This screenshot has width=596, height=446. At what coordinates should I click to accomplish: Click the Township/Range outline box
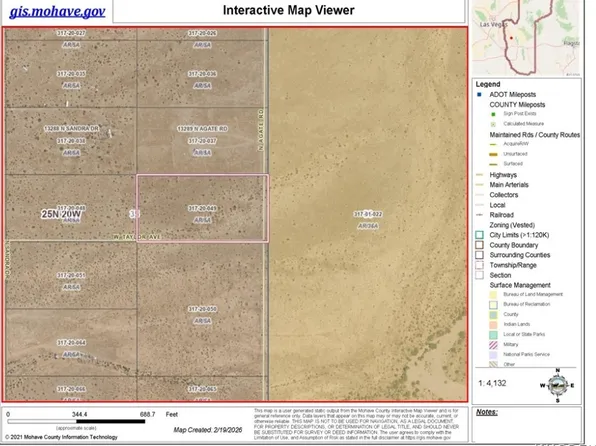(479, 265)
